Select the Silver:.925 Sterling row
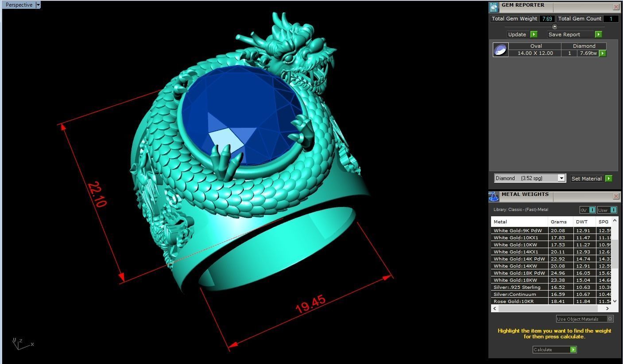 [551, 287]
